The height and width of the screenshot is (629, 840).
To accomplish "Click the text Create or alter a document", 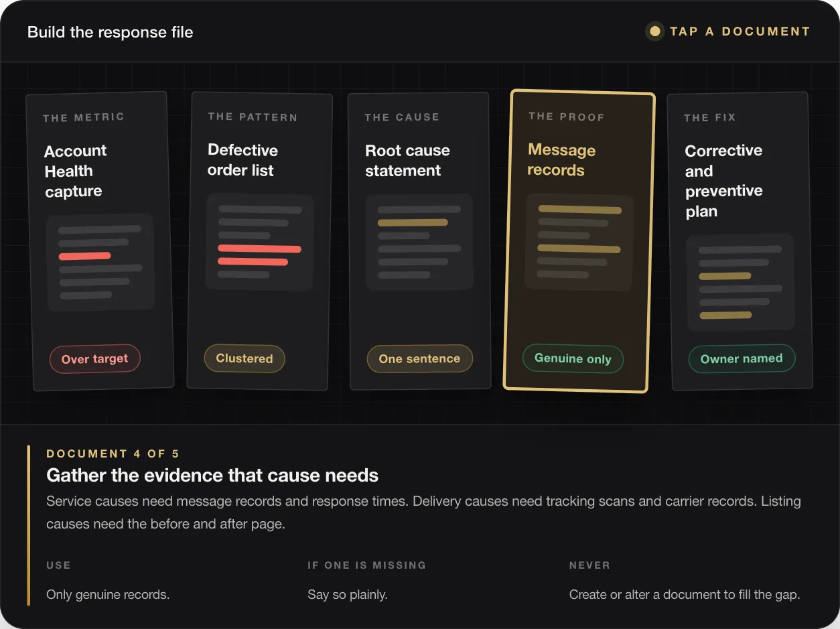I will coord(685,594).
